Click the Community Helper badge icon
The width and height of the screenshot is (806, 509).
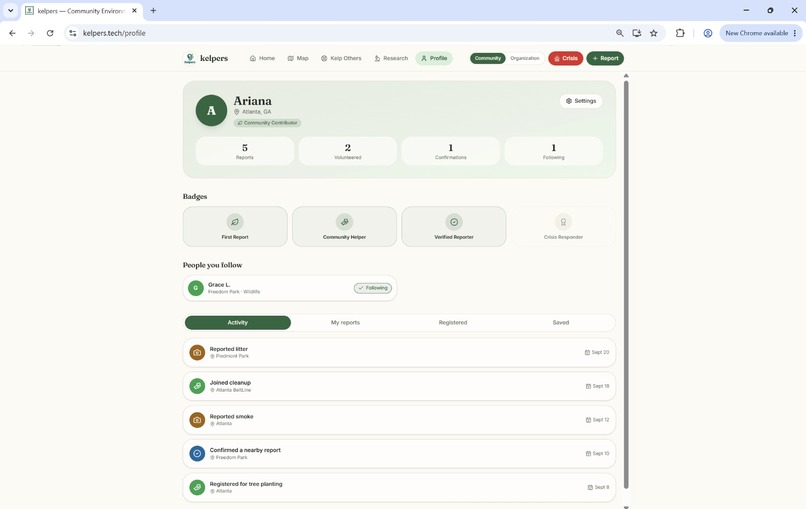coord(344,222)
